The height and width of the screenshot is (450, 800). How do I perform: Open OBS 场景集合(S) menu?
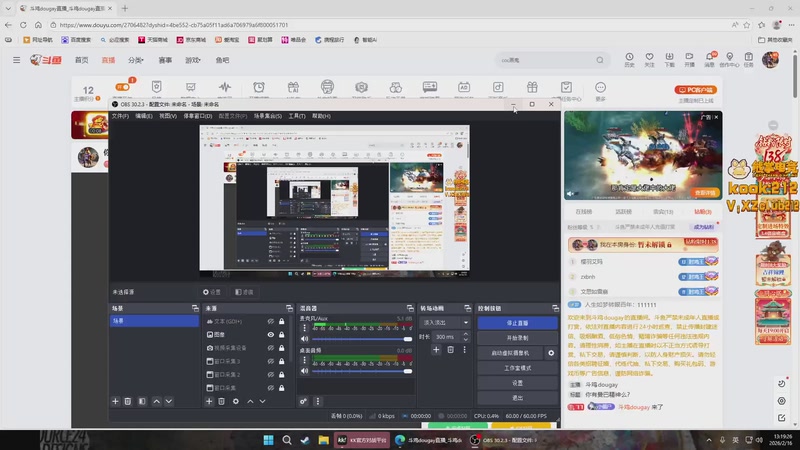pos(268,116)
